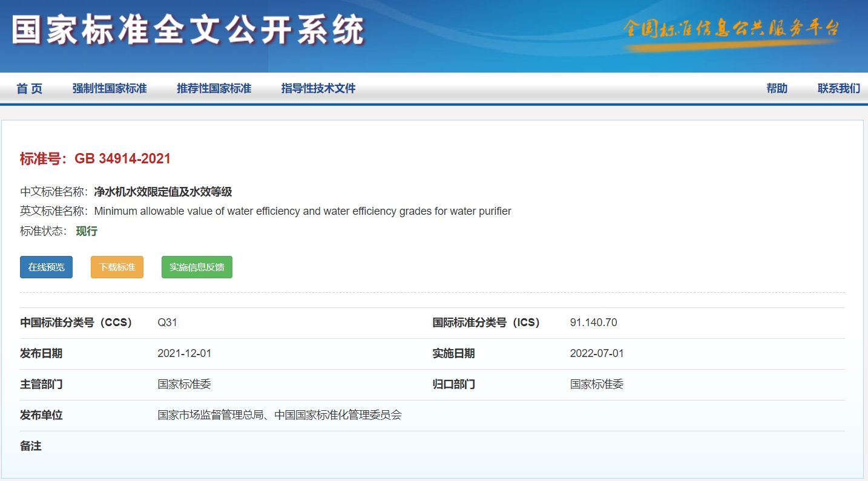Open the 推荐性国家标准 section
The image size is (868, 481).
pos(214,89)
